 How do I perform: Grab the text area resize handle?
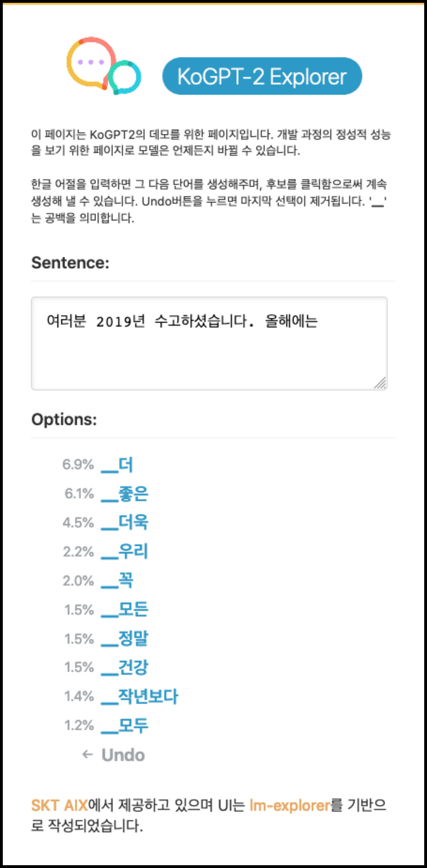click(x=380, y=383)
